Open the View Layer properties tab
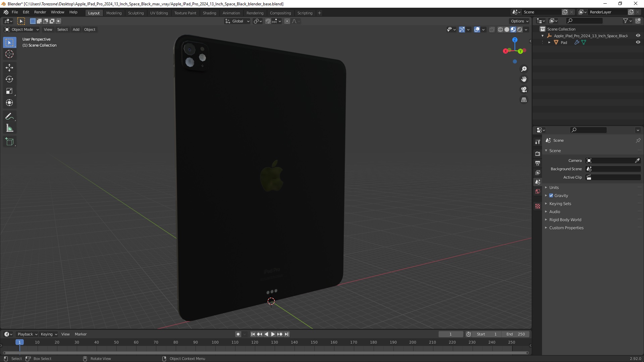This screenshot has height=362, width=644. pyautogui.click(x=538, y=172)
